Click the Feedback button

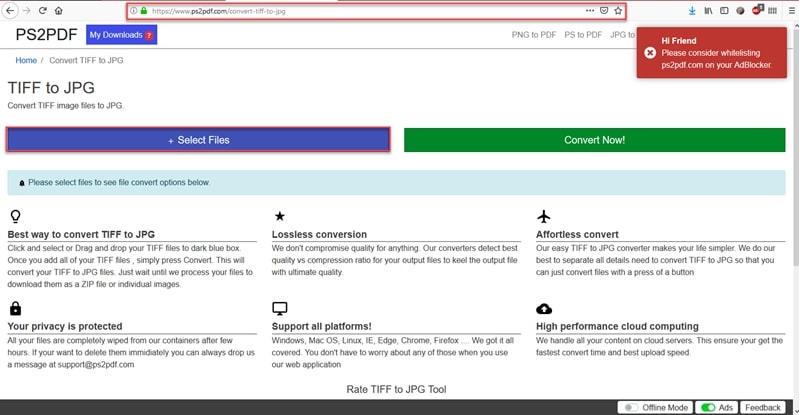tap(763, 407)
